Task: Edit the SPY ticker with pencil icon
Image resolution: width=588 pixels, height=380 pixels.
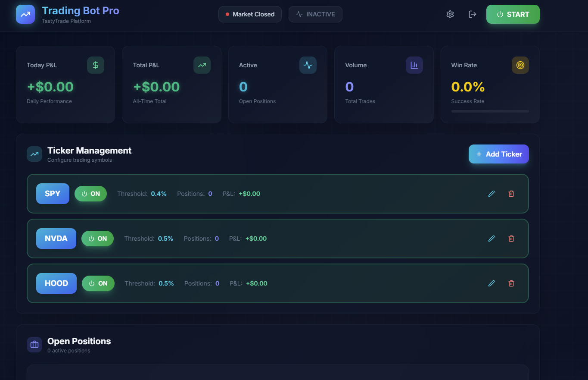Action: (492, 194)
